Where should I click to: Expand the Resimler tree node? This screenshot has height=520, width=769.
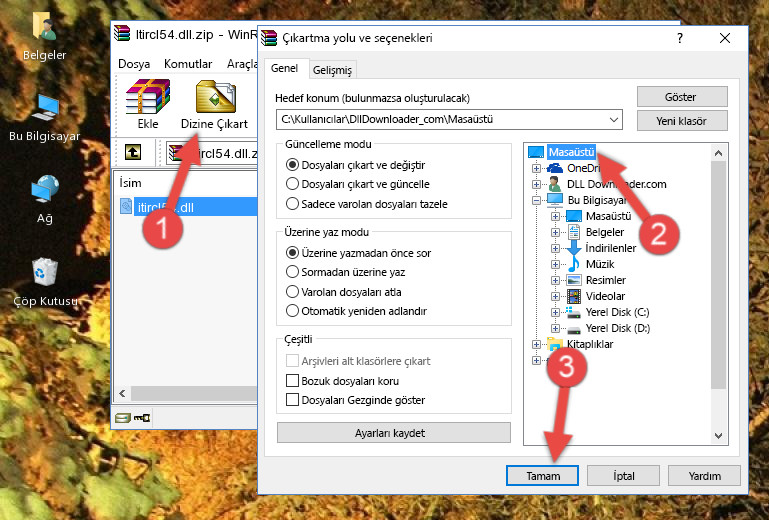[x=555, y=281]
